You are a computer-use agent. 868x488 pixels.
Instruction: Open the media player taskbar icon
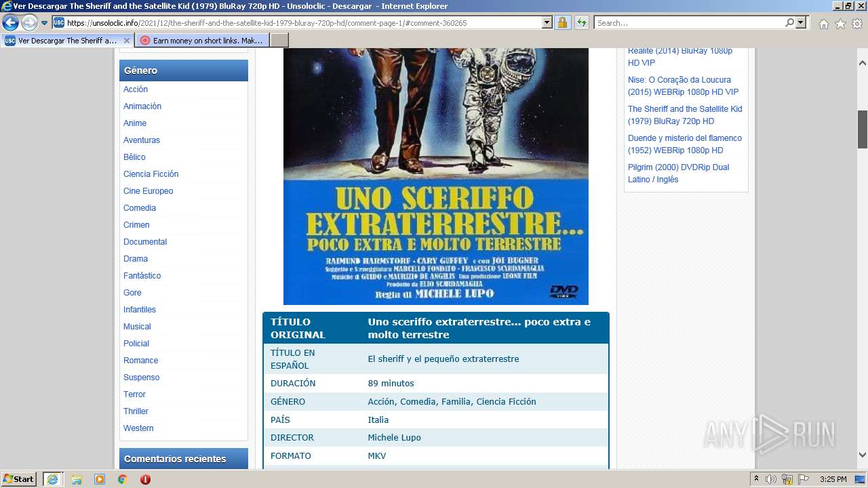tap(100, 479)
